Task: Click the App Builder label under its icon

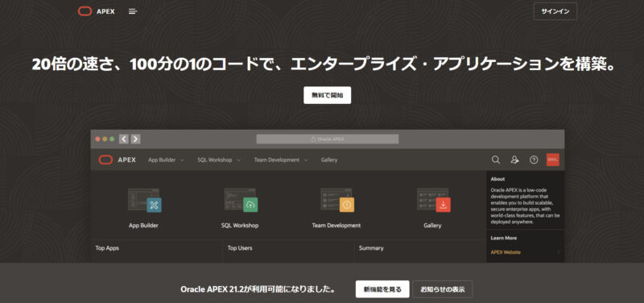Action: click(143, 226)
